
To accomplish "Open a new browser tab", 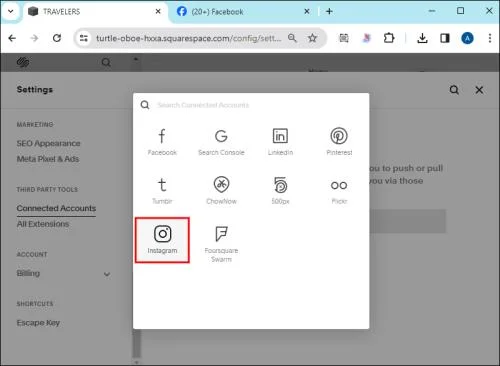I will (x=329, y=11).
